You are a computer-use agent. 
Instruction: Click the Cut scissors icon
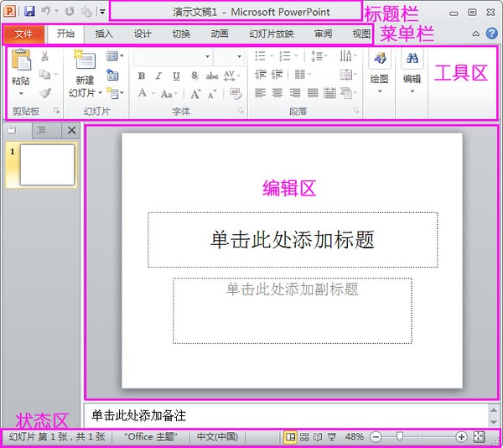45,56
